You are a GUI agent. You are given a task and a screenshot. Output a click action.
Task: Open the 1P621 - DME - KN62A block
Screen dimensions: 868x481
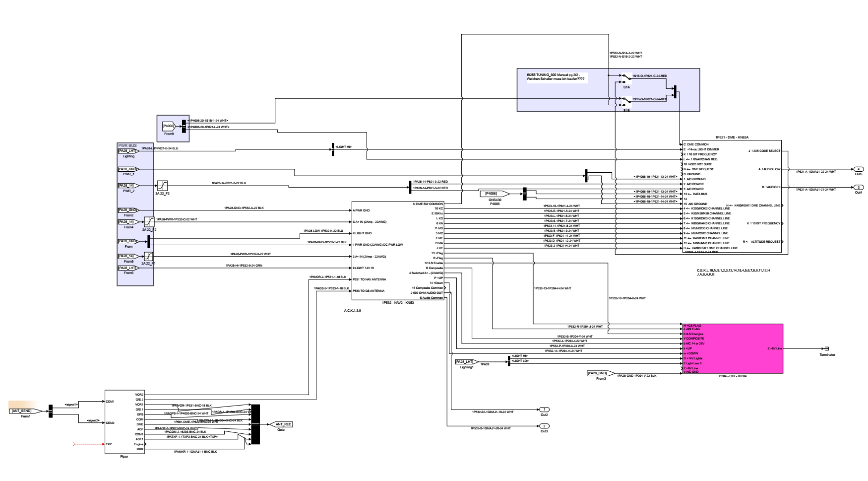click(732, 196)
